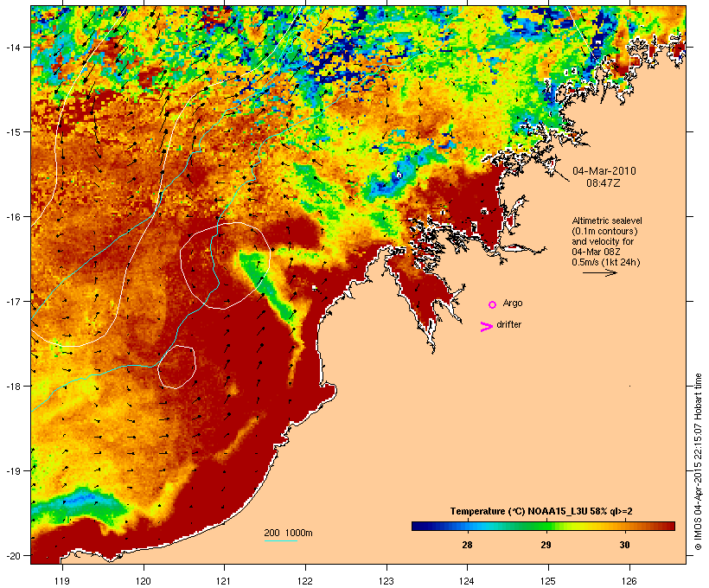The height and width of the screenshot is (588, 709).
Task: Click latitude label '-20'
Action: tap(12, 555)
